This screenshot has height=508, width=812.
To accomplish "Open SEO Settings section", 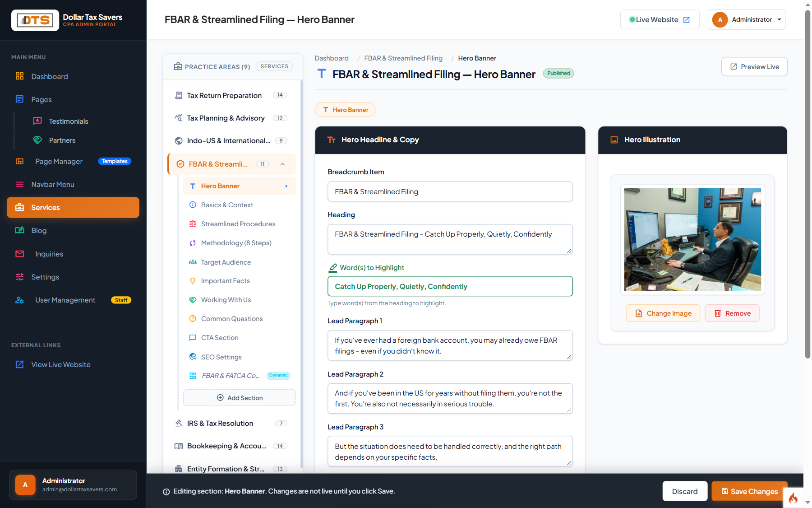I will 239,357.
